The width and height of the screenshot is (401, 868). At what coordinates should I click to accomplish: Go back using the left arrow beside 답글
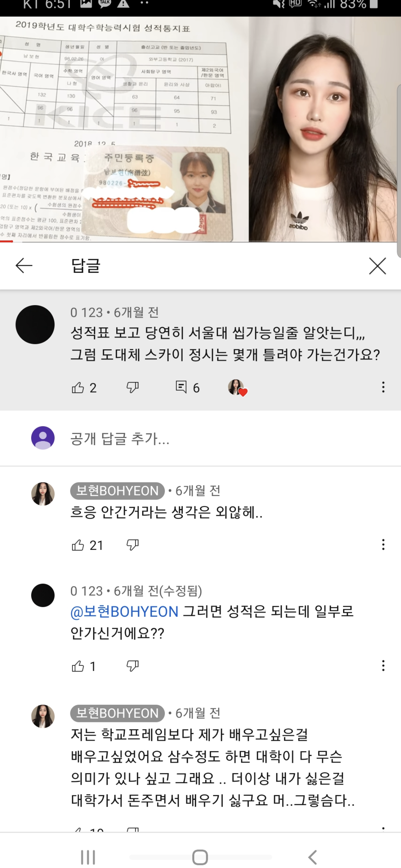pyautogui.click(x=24, y=266)
